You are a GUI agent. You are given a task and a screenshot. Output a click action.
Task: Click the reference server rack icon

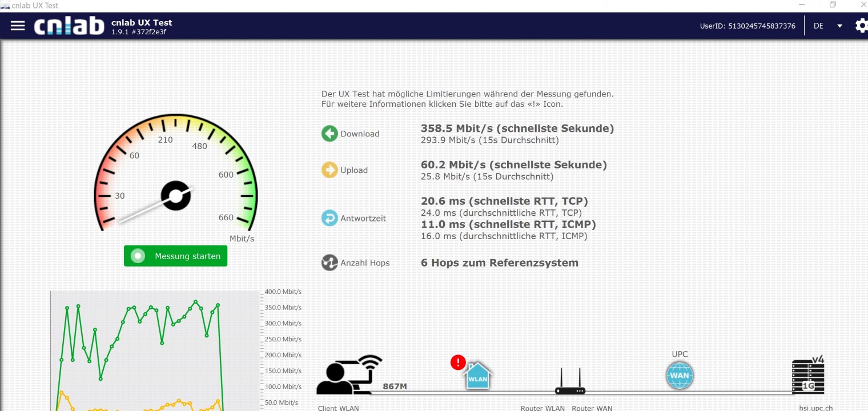click(x=808, y=377)
